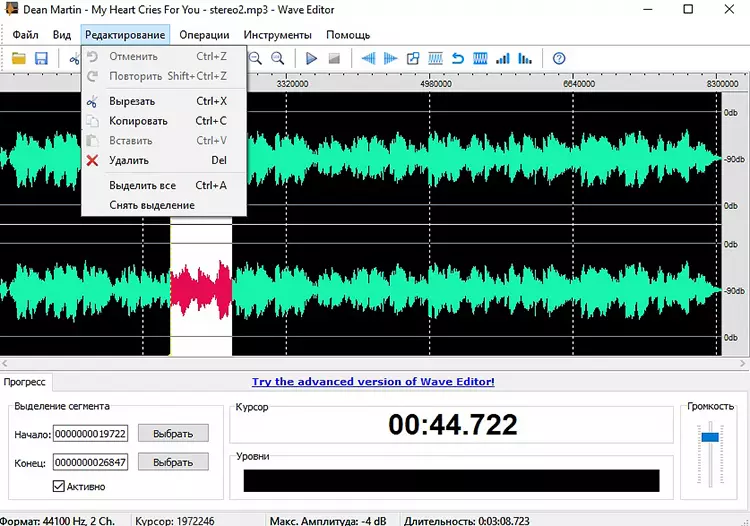This screenshot has width=750, height=526.
Task: Open the Файл menu
Action: pos(25,35)
